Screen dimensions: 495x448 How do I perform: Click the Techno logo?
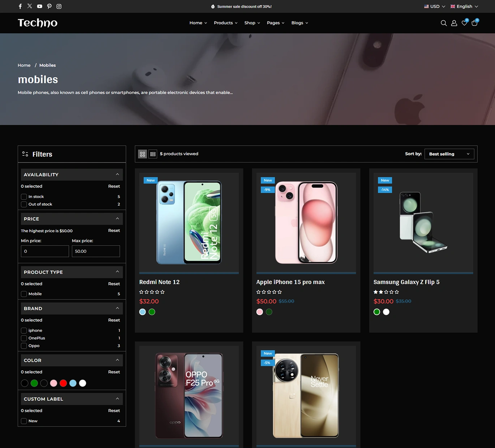click(x=38, y=23)
